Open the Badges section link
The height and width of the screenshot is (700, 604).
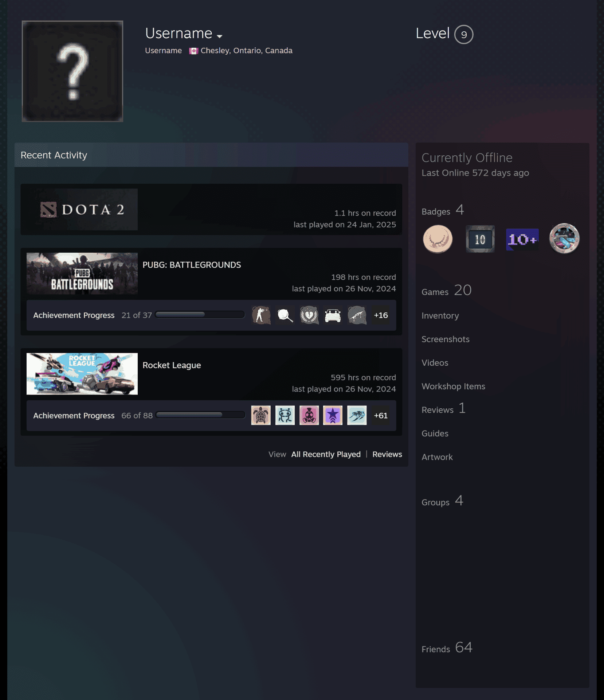click(443, 210)
